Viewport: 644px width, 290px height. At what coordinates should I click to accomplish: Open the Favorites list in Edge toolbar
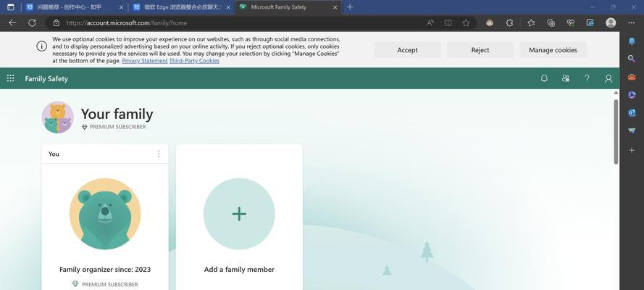coord(531,23)
